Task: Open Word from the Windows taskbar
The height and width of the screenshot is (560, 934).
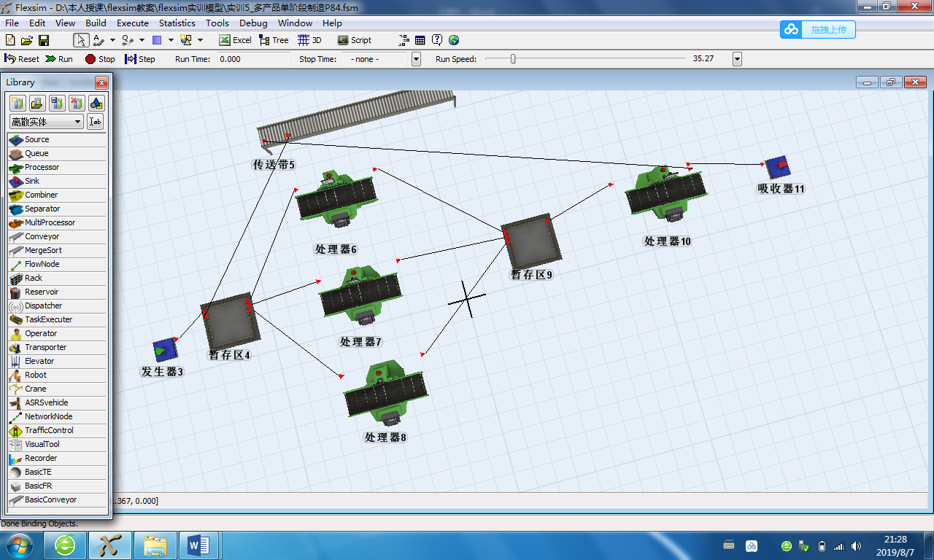Action: [x=198, y=545]
